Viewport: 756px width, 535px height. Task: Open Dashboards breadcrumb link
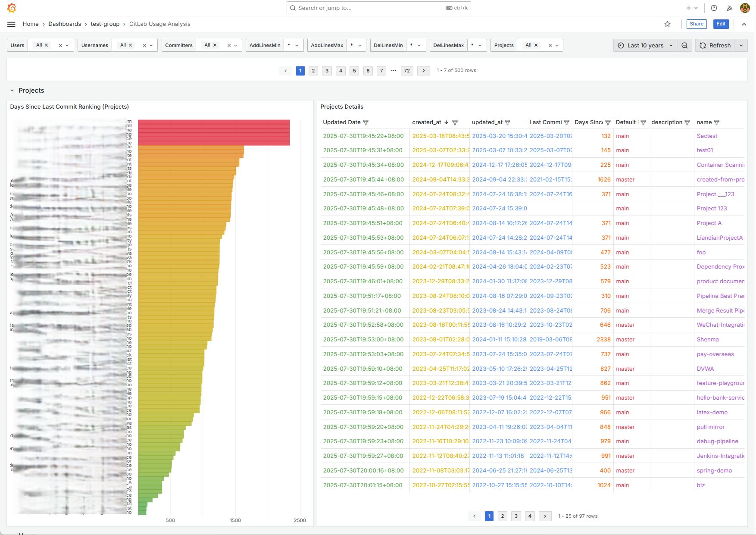coord(65,24)
